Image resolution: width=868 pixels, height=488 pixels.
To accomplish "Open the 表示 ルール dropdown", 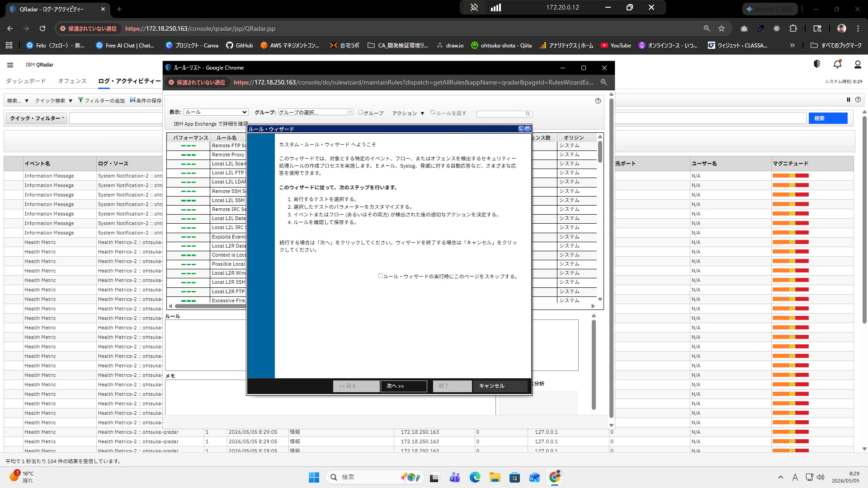I will coord(216,112).
